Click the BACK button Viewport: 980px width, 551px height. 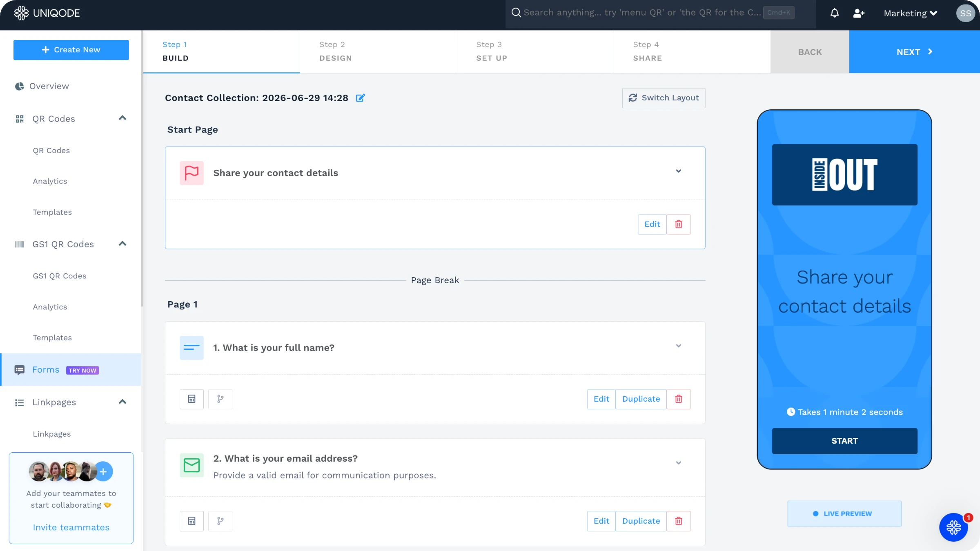(x=810, y=52)
